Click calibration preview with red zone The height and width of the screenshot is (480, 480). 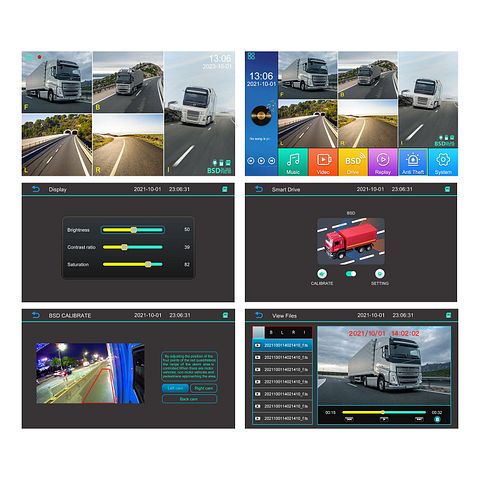[x=90, y=373]
